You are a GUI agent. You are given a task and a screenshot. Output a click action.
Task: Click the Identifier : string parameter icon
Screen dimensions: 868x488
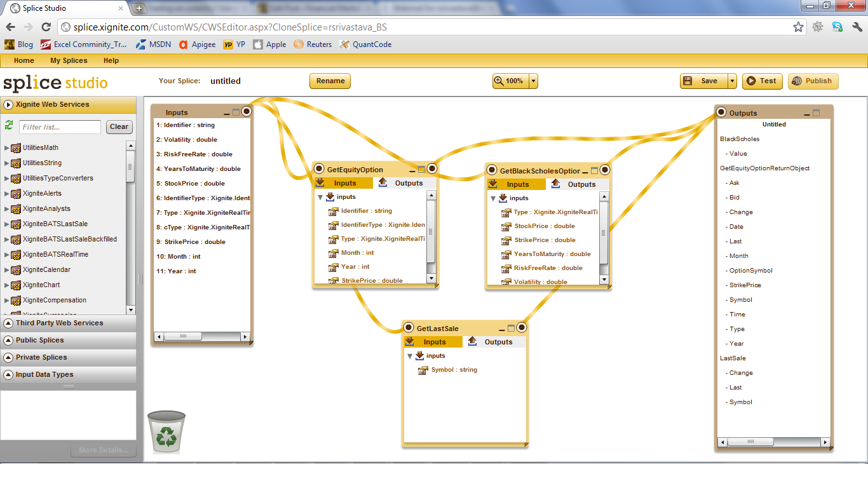(333, 211)
